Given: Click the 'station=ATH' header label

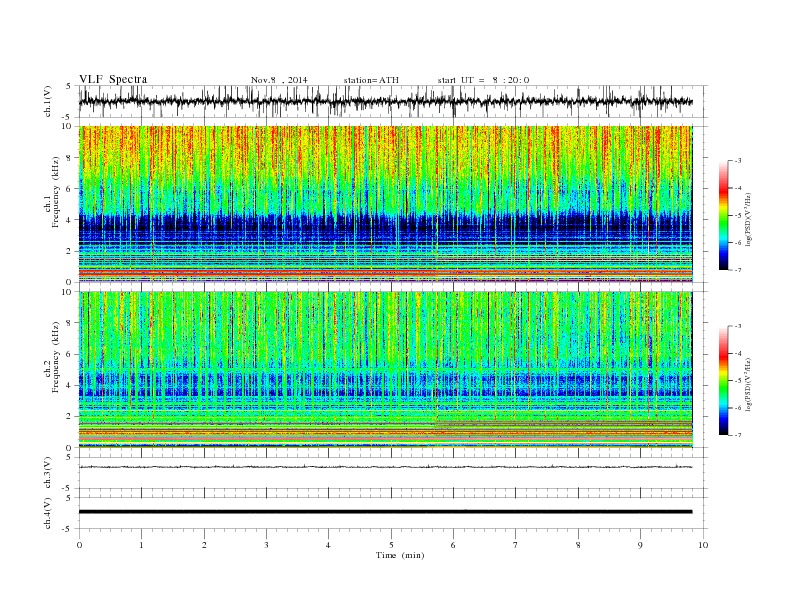Looking at the screenshot, I should pos(371,80).
